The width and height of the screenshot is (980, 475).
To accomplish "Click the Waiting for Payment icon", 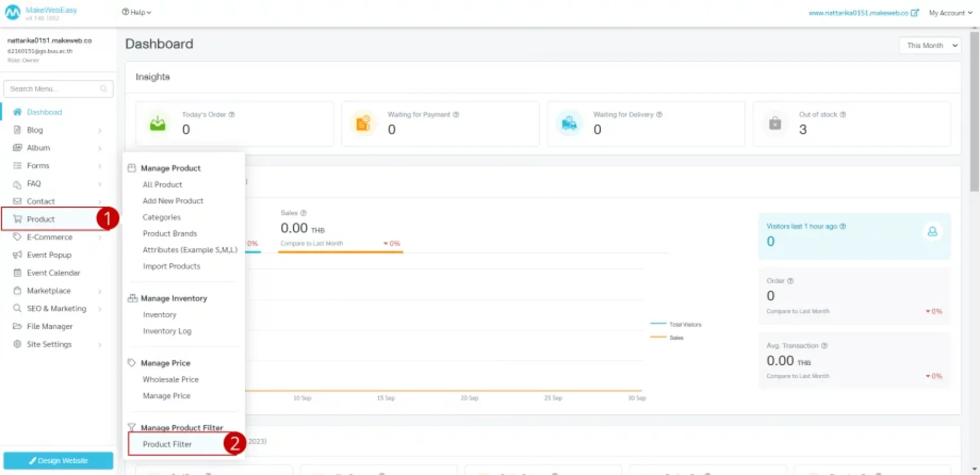I will coord(363,123).
